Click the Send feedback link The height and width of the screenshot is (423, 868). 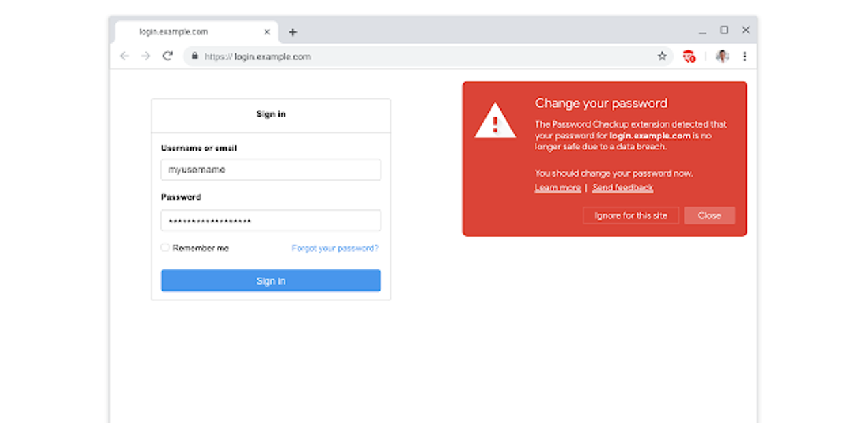tap(622, 188)
